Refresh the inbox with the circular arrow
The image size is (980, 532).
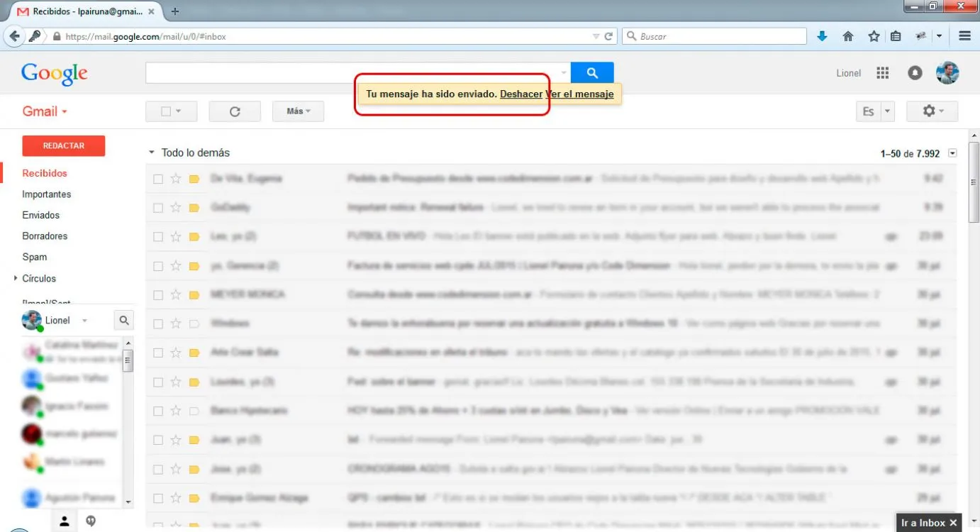pyautogui.click(x=235, y=111)
